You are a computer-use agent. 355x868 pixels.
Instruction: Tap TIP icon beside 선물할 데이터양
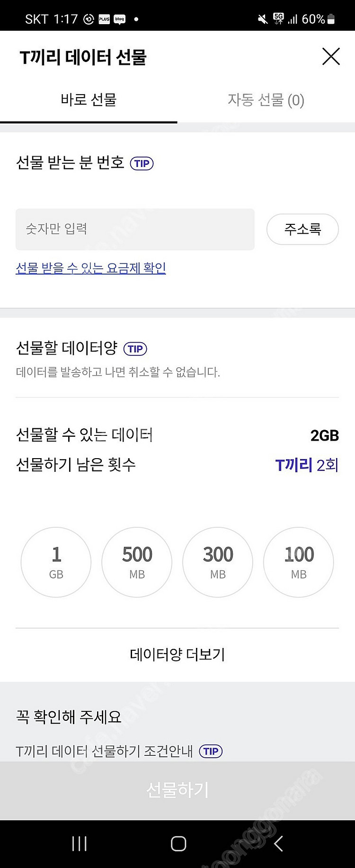point(135,349)
